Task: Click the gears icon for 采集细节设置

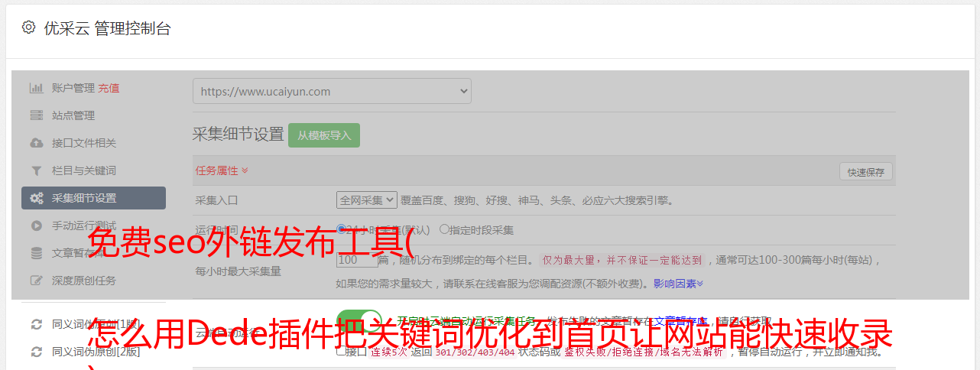Action: tap(36, 198)
